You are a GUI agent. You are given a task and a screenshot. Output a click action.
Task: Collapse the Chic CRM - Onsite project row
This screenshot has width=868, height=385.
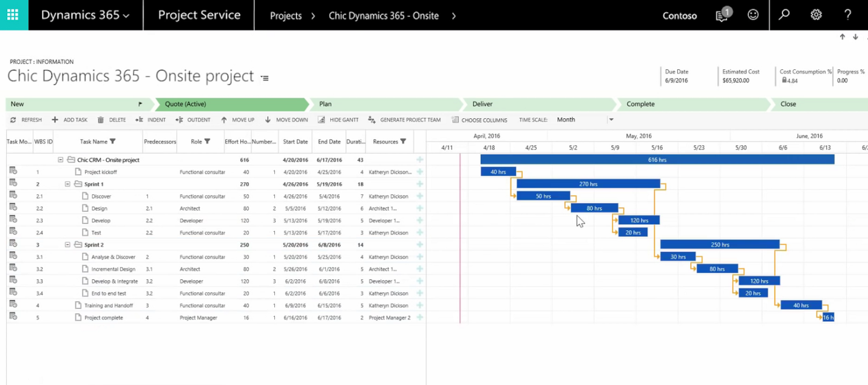click(60, 160)
